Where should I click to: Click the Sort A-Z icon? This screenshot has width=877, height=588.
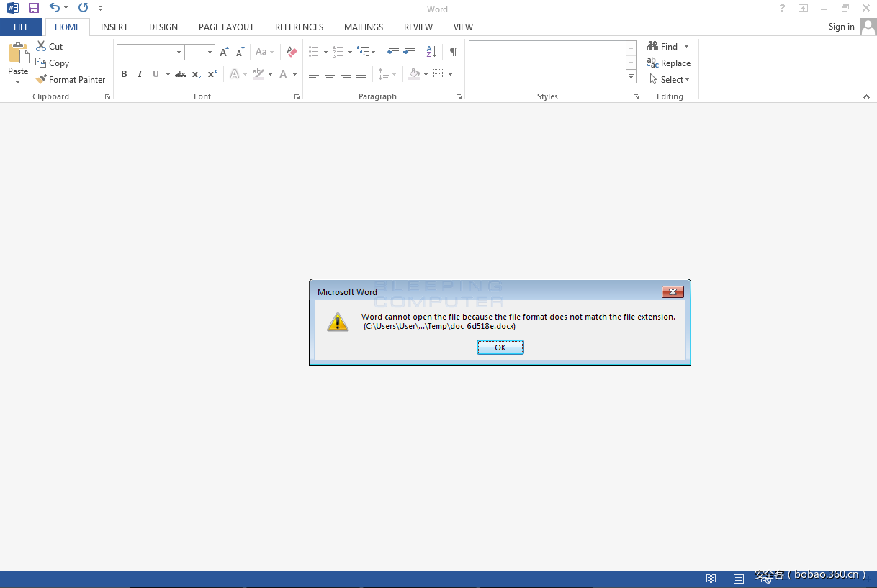pyautogui.click(x=431, y=52)
